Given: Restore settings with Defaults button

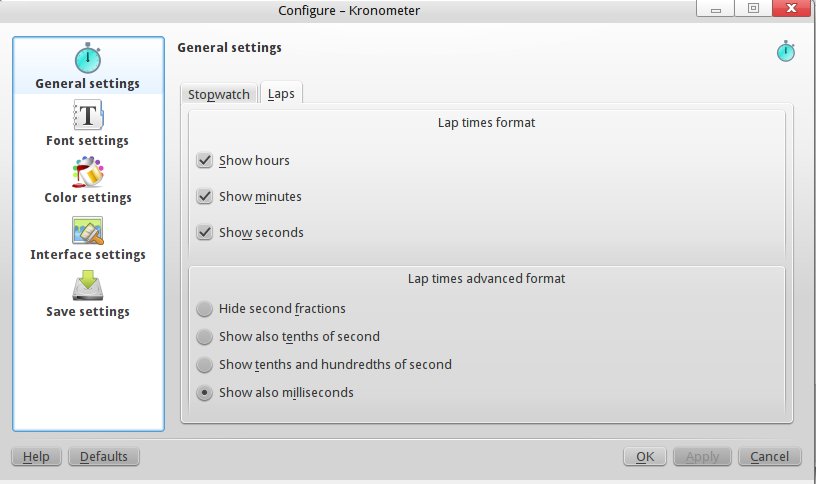Looking at the screenshot, I should pyautogui.click(x=103, y=457).
